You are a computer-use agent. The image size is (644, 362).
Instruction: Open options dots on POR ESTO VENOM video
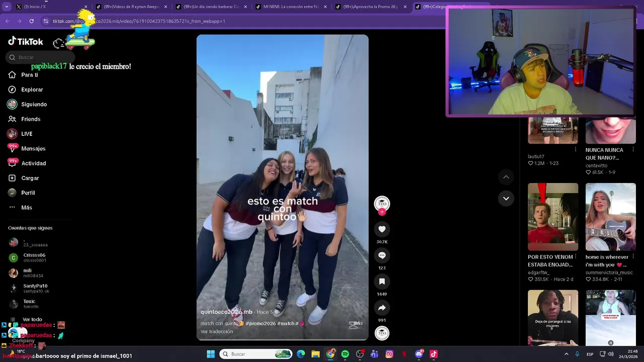coord(576,256)
